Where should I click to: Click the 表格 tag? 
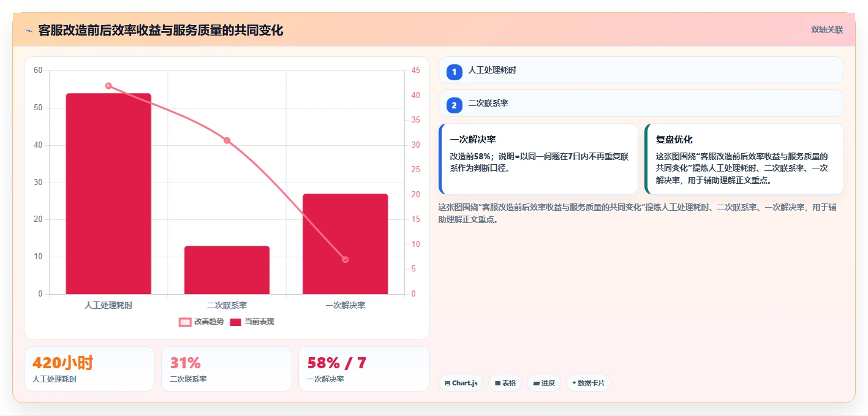(x=505, y=383)
